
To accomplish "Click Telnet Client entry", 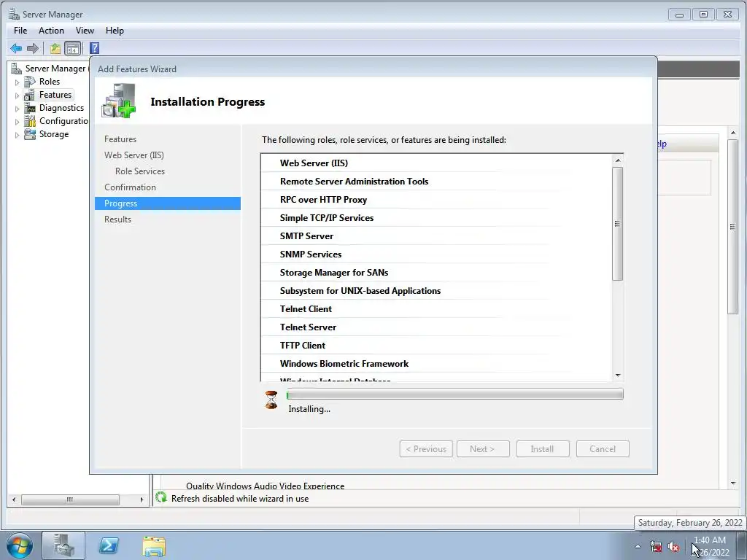I will point(306,309).
